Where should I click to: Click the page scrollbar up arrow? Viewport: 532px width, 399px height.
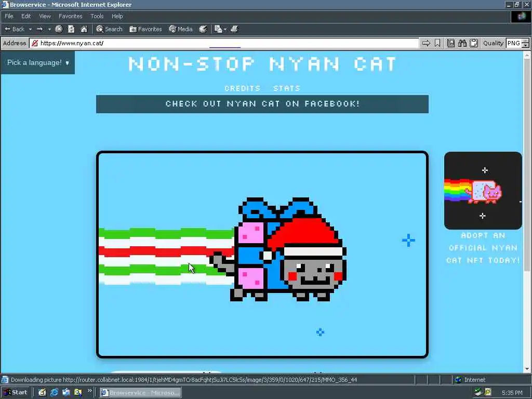coord(527,55)
